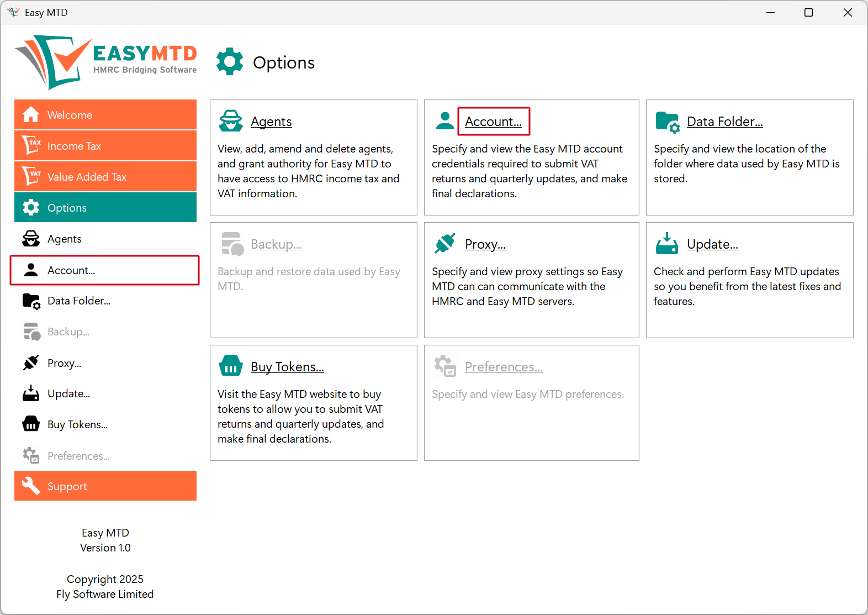Click the Proxy card description text

pos(527,286)
